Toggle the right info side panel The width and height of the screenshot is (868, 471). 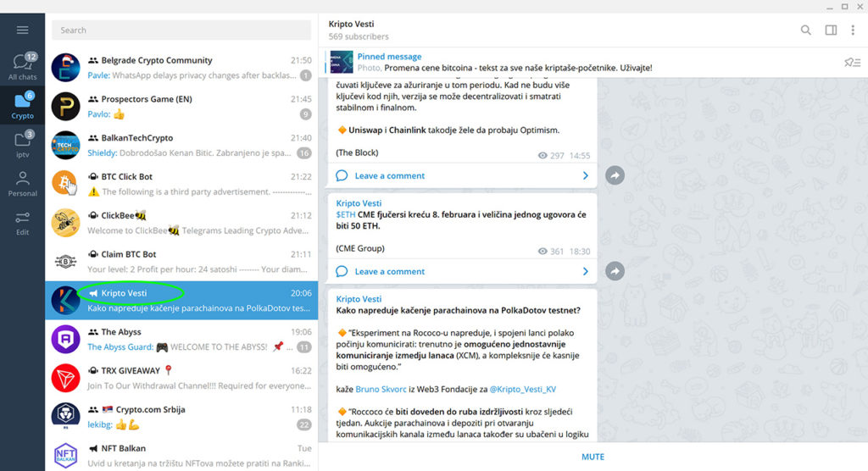pos(831,30)
